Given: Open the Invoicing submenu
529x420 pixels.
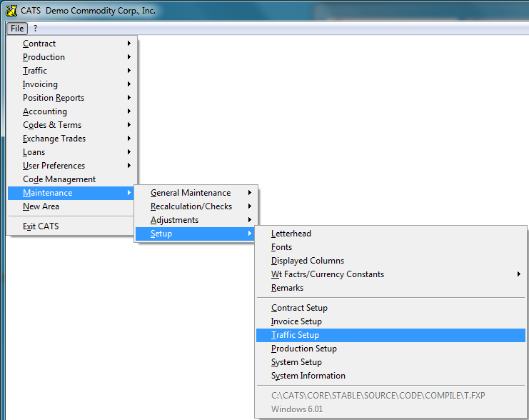Looking at the screenshot, I should pos(72,84).
